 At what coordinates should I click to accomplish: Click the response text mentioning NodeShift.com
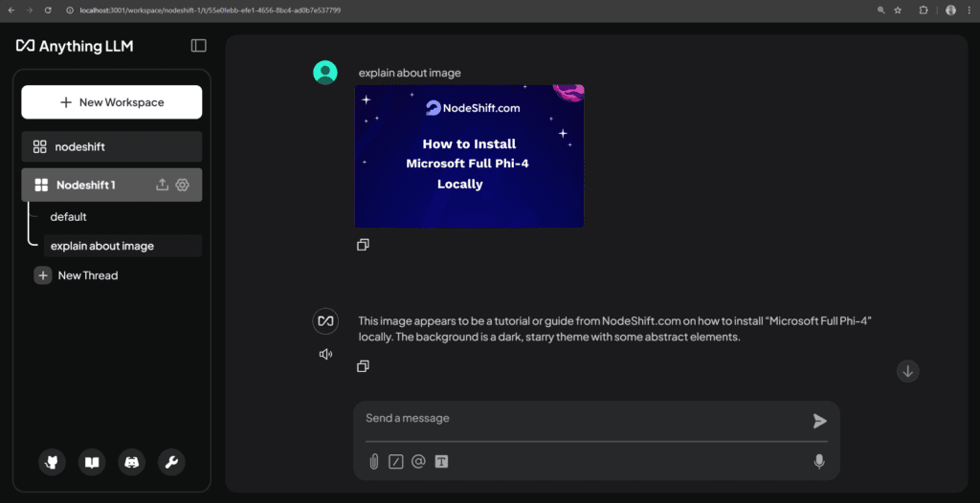[615, 329]
